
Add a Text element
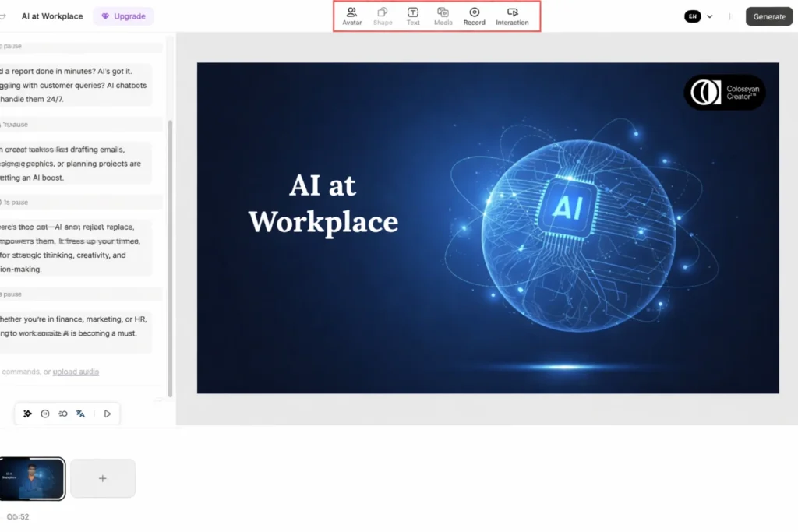pyautogui.click(x=413, y=16)
